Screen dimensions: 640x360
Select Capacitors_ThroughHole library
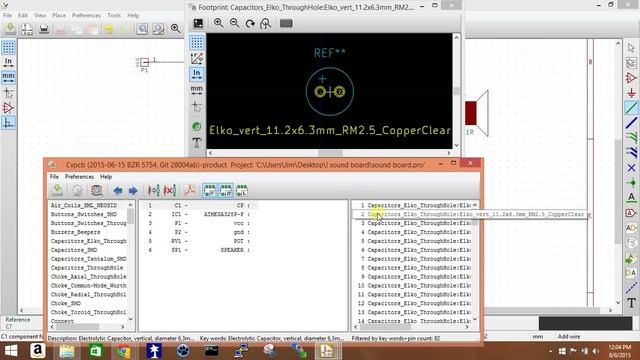click(88, 268)
